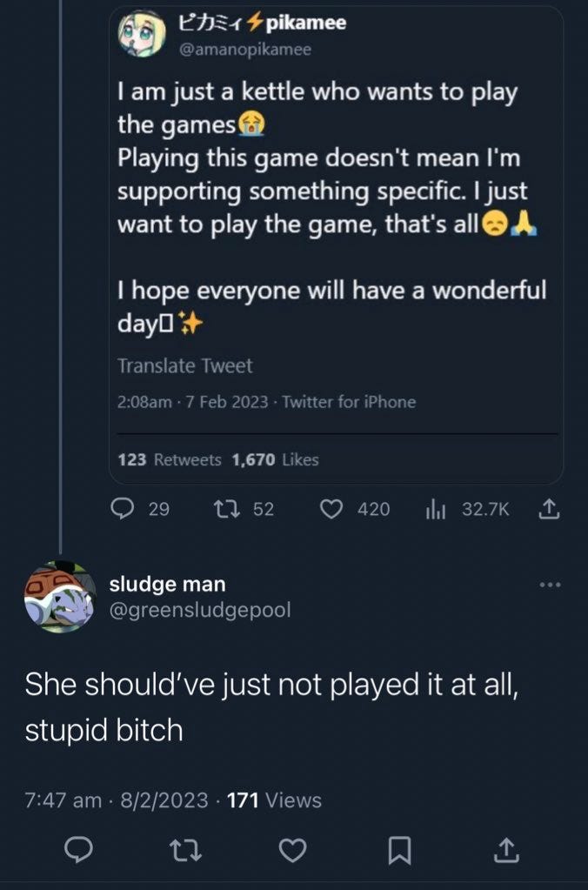Click Translate Tweet link
The width and height of the screenshot is (588, 890).
(184, 365)
